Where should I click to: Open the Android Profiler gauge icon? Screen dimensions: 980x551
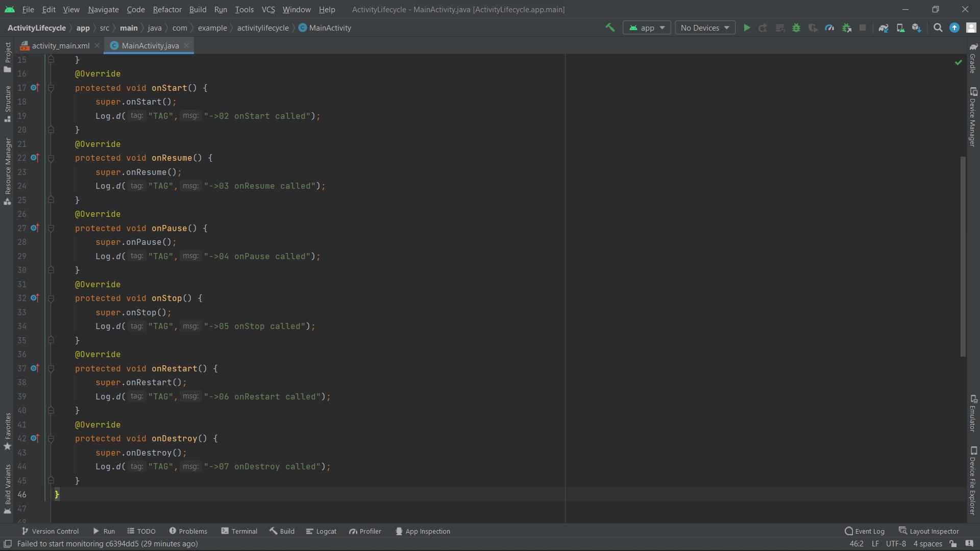pyautogui.click(x=830, y=28)
